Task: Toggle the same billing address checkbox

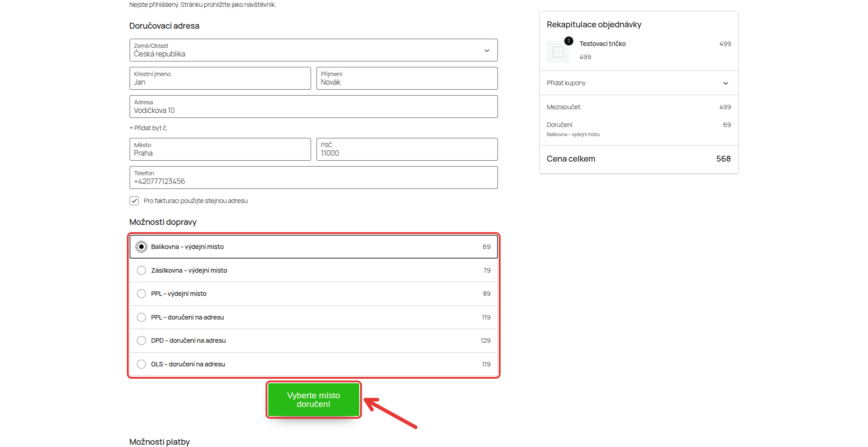Action: 134,201
